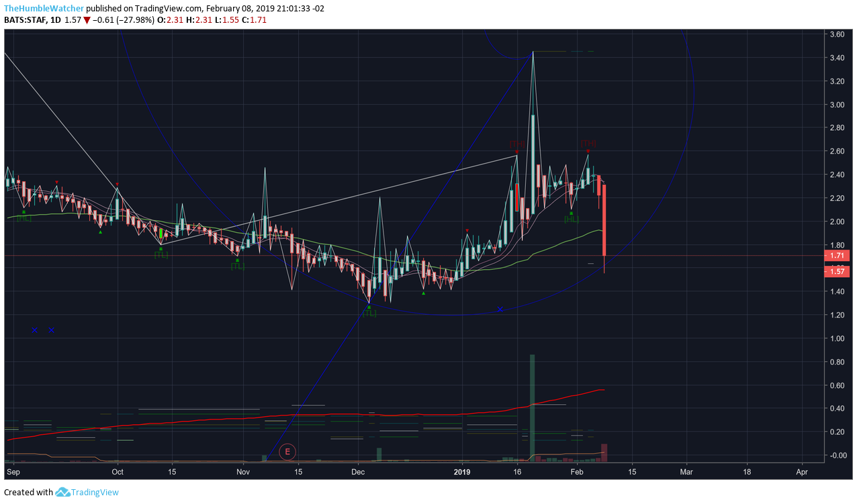
Task: Click the green [TL] marker near mid-October
Action: [x=161, y=254]
